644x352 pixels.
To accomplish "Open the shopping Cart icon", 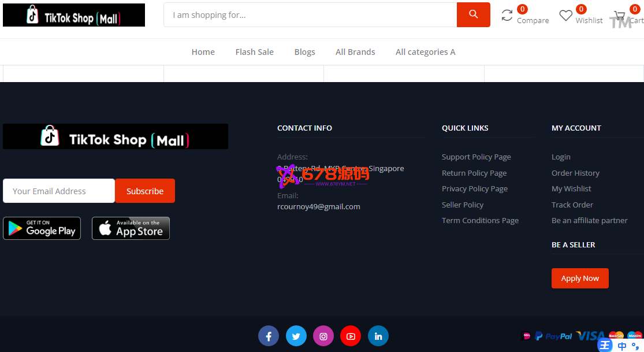I will 620,16.
